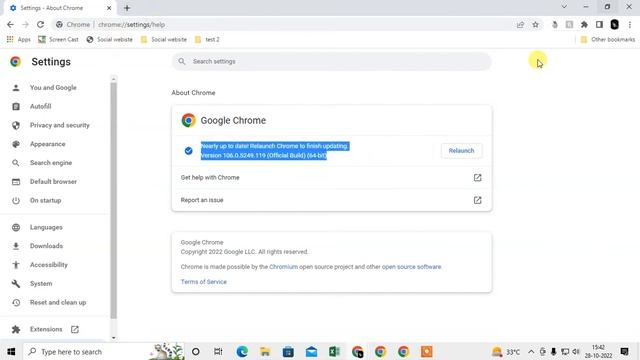Open the Apps bookmark shortcut
This screenshot has width=640, height=360.
tap(19, 40)
